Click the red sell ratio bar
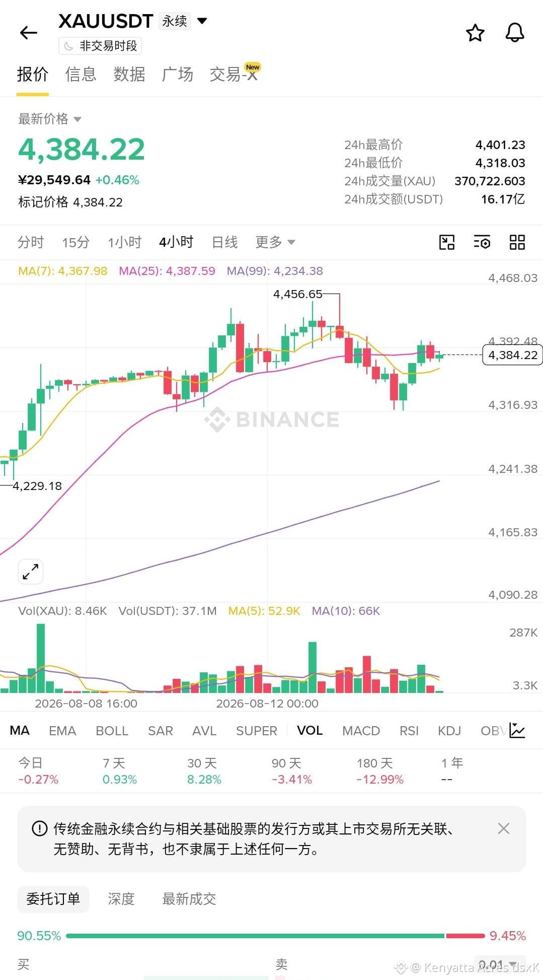This screenshot has height=980, width=543. tap(466, 936)
